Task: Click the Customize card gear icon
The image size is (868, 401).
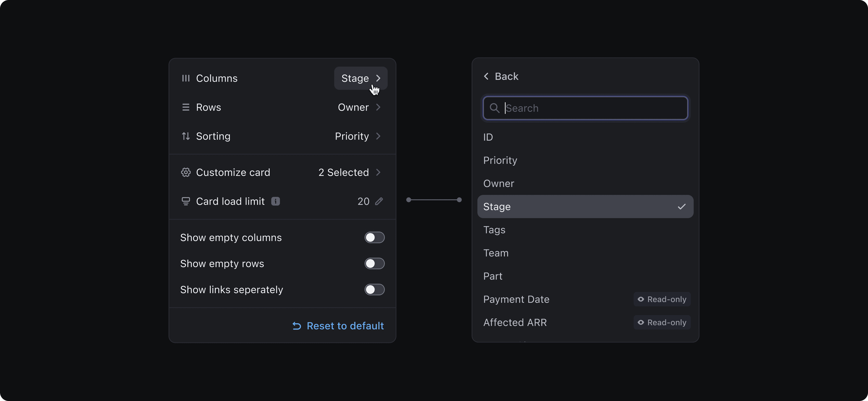Action: click(186, 172)
